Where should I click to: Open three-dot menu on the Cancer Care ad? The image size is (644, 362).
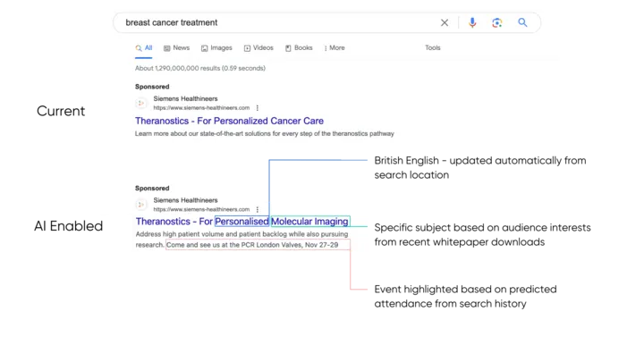pyautogui.click(x=258, y=108)
